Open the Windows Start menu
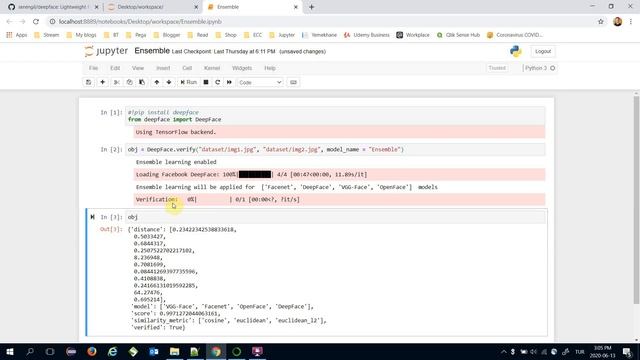The width and height of the screenshot is (640, 360). pyautogui.click(x=10, y=351)
